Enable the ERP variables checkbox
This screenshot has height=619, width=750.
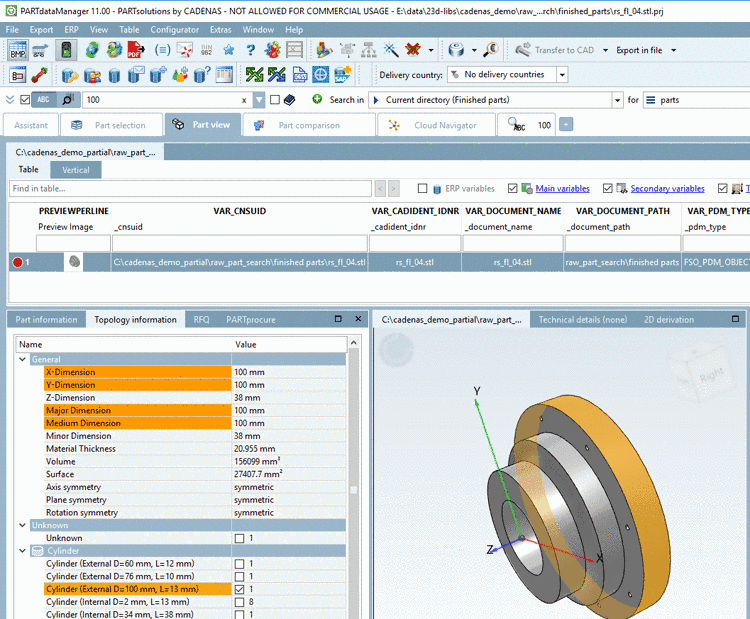click(423, 188)
